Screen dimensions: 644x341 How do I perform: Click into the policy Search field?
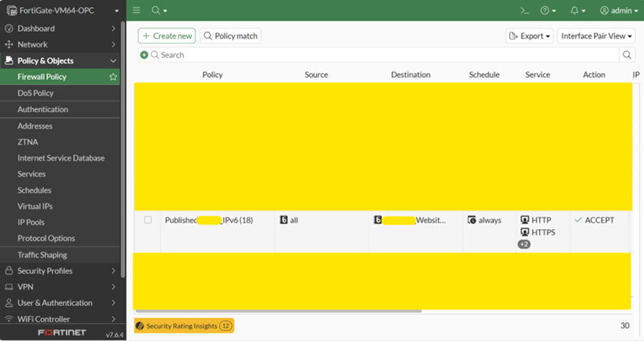(386, 55)
